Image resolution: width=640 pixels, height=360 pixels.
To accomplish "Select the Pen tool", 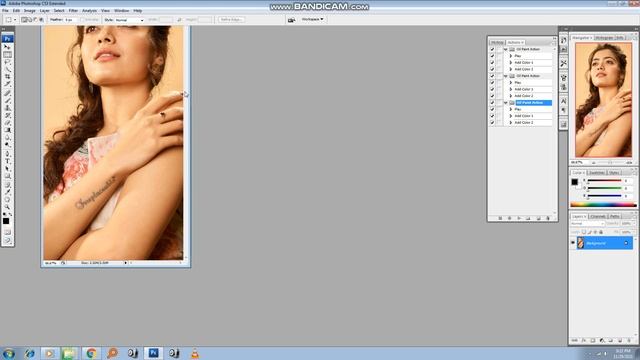I will coord(7,153).
